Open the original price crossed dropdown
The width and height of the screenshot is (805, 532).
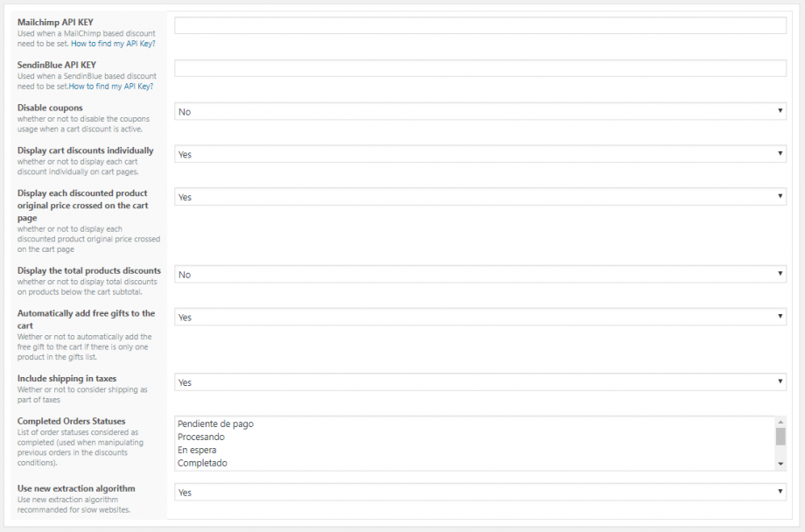click(x=479, y=197)
